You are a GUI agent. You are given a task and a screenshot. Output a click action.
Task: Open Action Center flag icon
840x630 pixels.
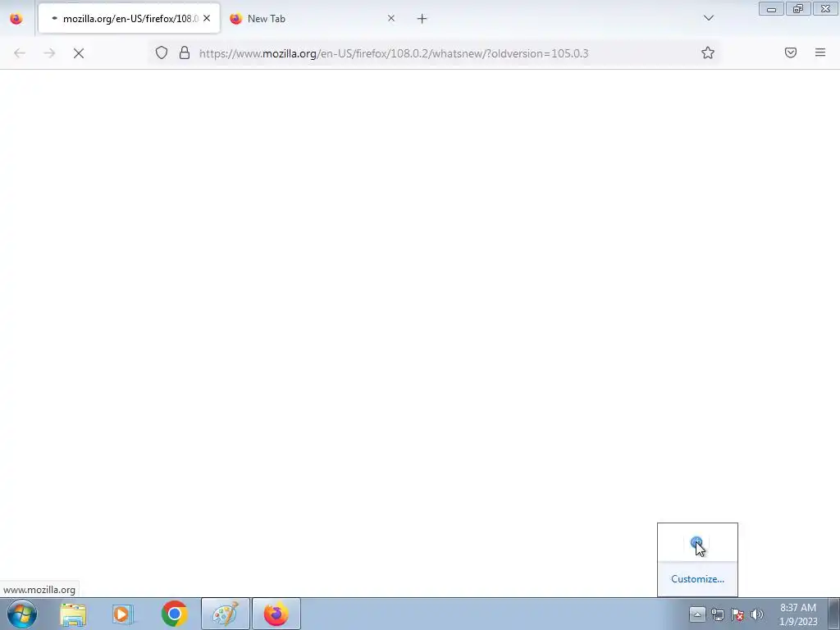737,614
